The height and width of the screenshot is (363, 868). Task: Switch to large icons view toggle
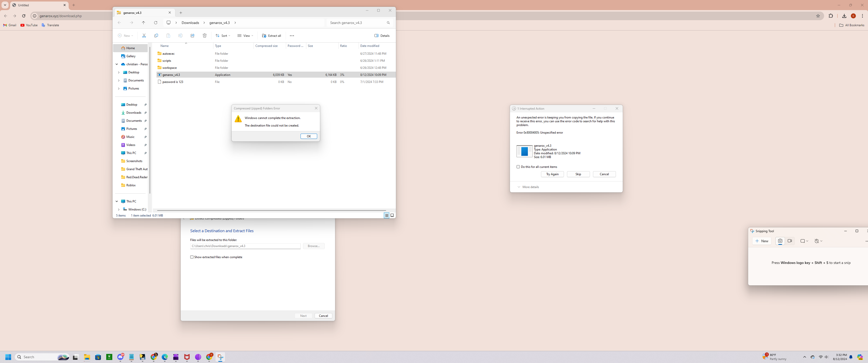tap(392, 216)
